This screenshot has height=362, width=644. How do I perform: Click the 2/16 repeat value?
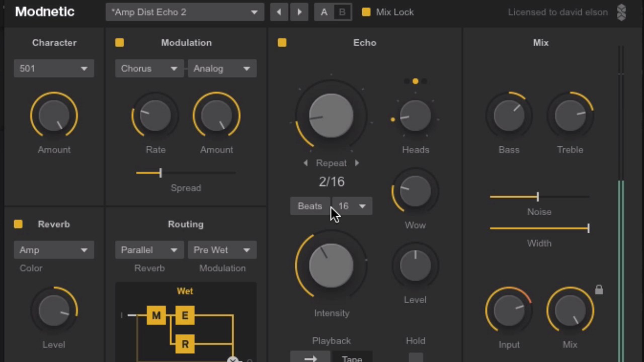332,182
